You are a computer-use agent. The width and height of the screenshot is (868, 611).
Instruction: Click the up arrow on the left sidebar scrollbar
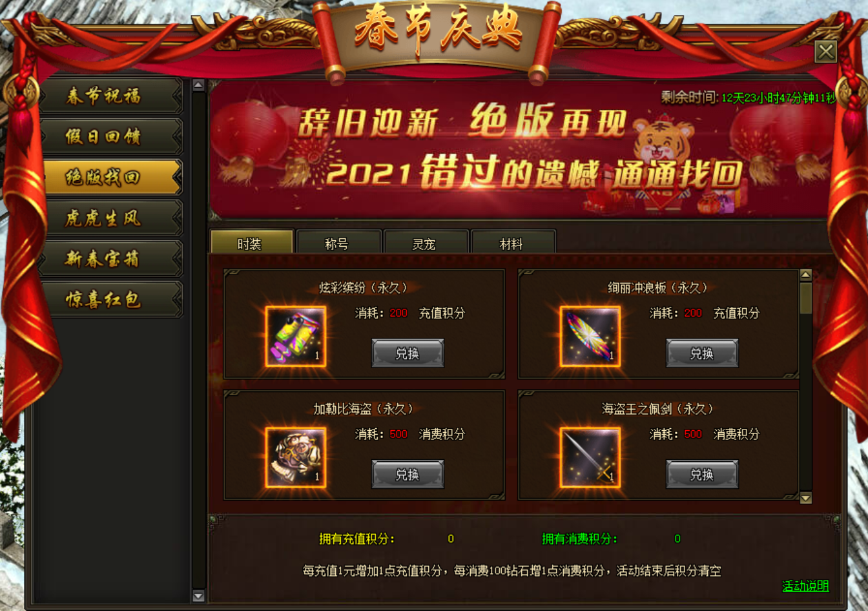click(198, 85)
